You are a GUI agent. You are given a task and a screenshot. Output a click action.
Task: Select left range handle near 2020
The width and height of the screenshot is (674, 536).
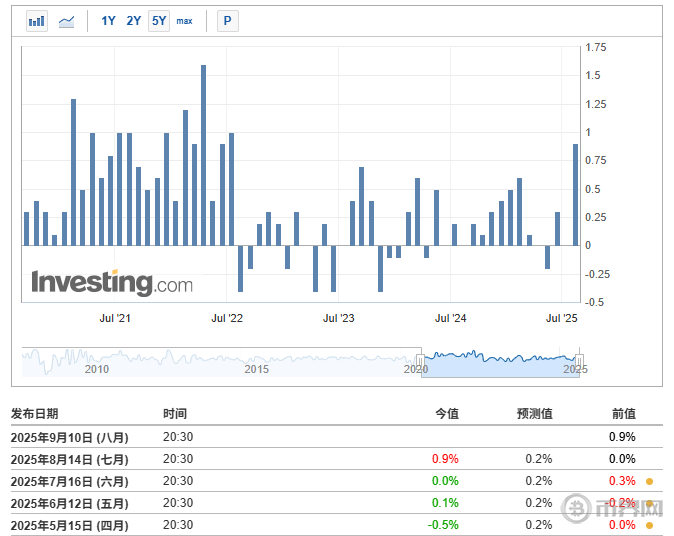(x=420, y=361)
